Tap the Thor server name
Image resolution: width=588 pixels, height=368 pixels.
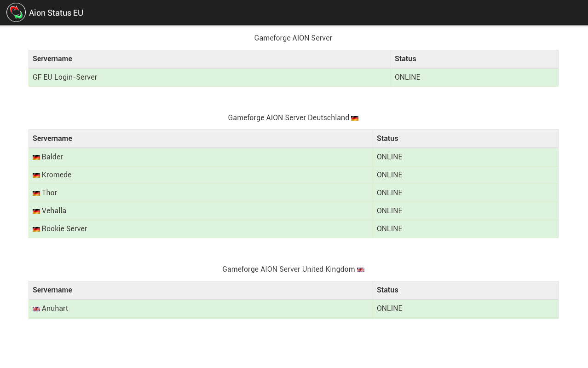(50, 193)
